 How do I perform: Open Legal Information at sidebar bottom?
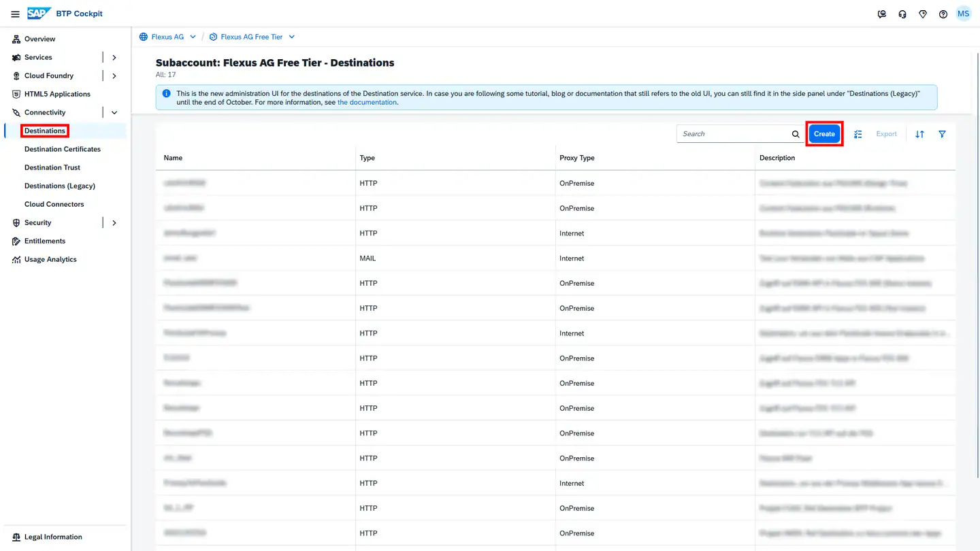point(53,537)
